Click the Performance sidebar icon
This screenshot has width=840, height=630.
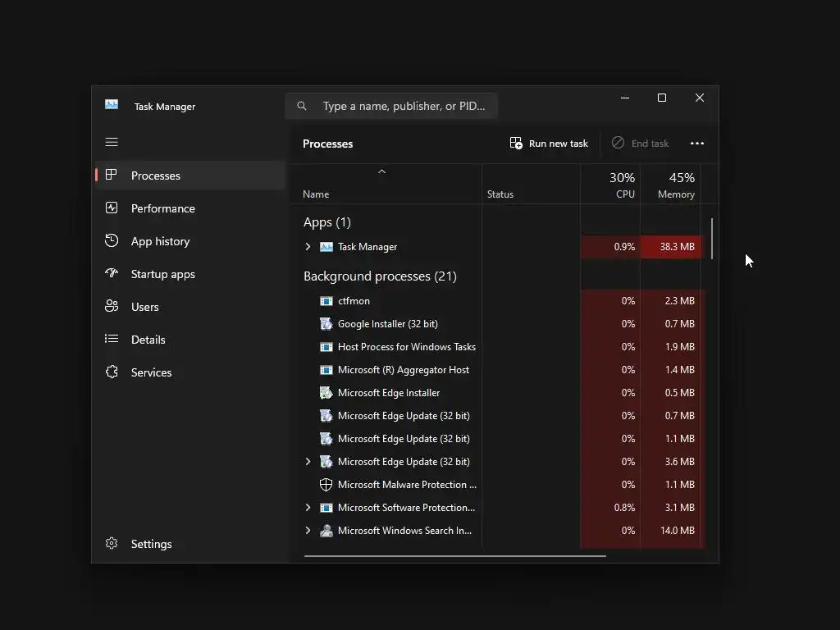click(x=112, y=208)
